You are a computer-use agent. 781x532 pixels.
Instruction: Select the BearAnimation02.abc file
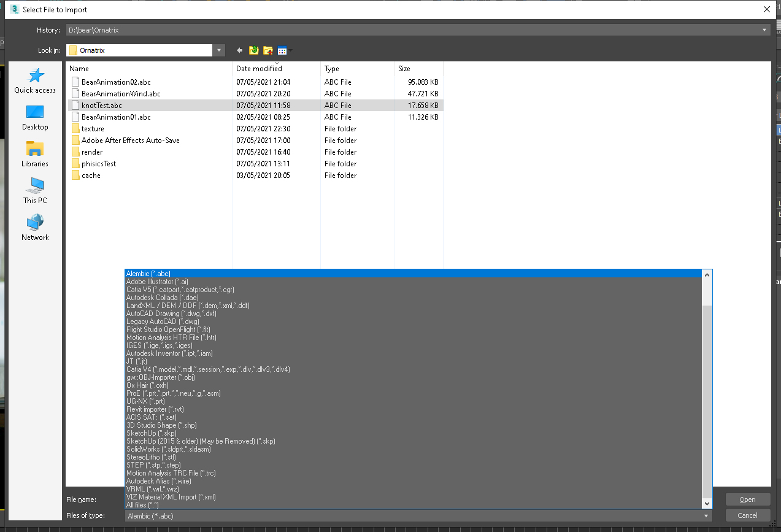[115, 82]
